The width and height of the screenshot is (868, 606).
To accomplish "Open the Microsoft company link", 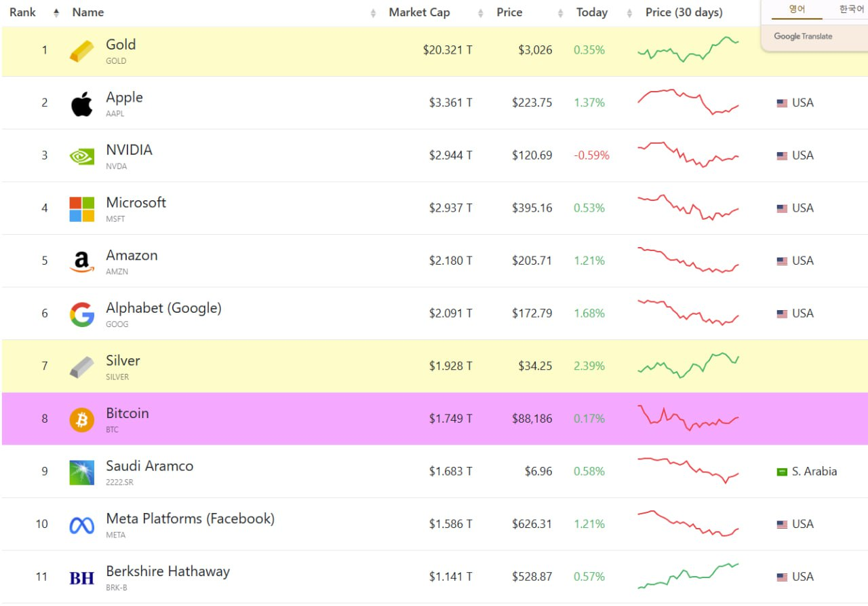I will 136,202.
